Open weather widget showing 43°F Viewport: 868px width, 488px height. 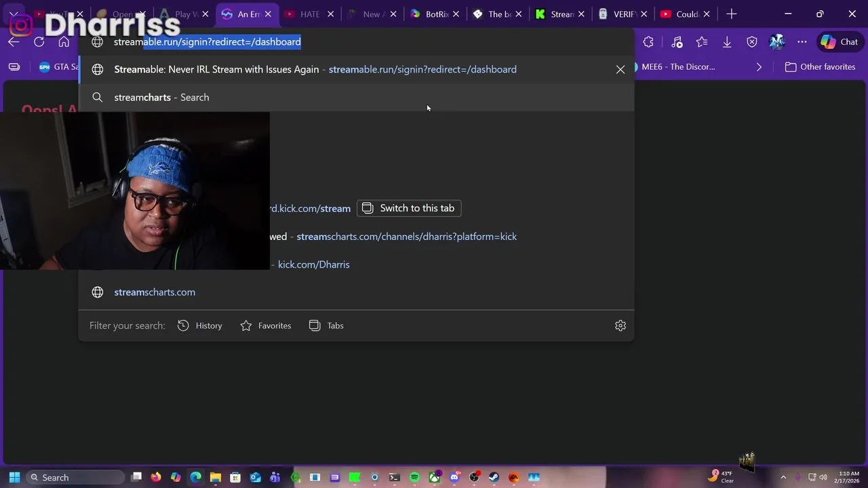(720, 477)
